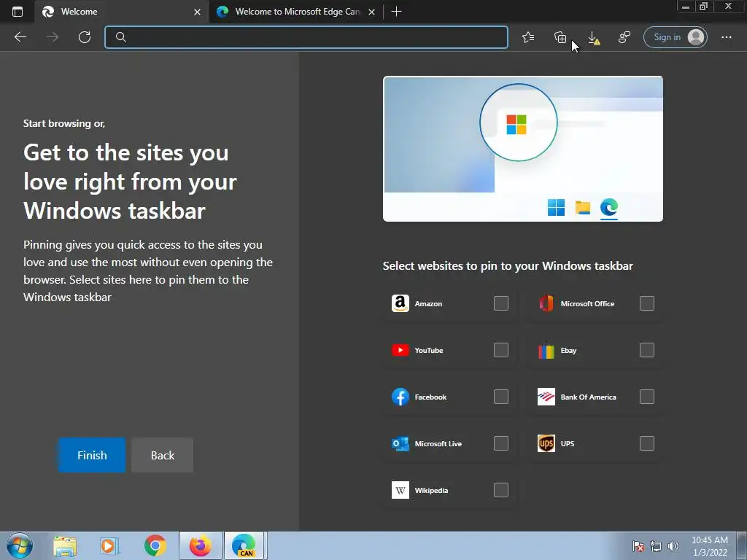Click the Facebook site icon
Screen dimensions: 747x560
coord(400,397)
